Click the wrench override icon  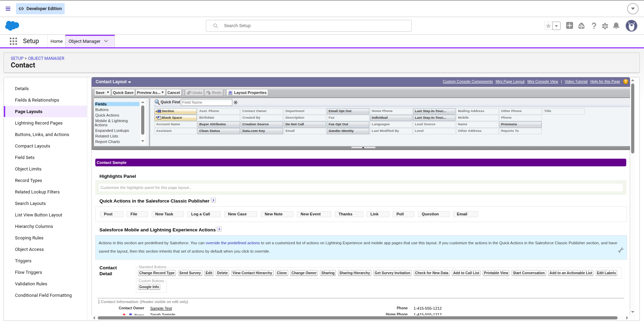(x=621, y=250)
